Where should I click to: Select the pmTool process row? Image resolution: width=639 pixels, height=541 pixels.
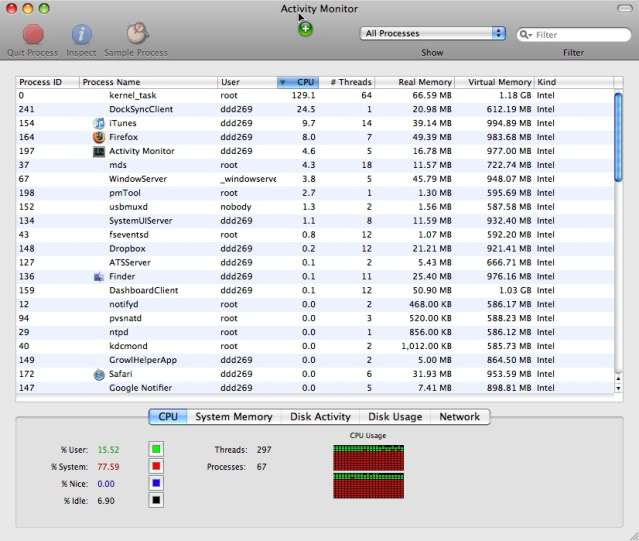[x=315, y=193]
